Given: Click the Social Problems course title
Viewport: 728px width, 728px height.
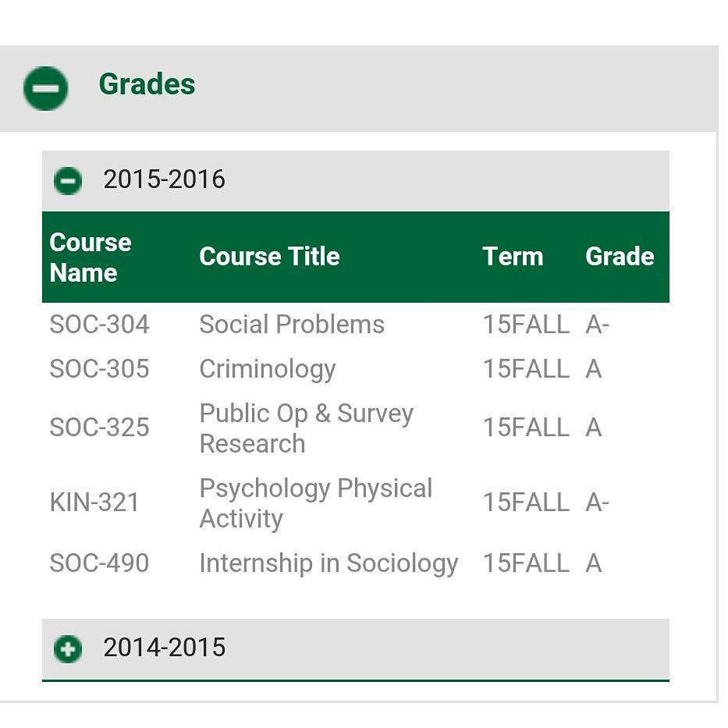Looking at the screenshot, I should [292, 324].
